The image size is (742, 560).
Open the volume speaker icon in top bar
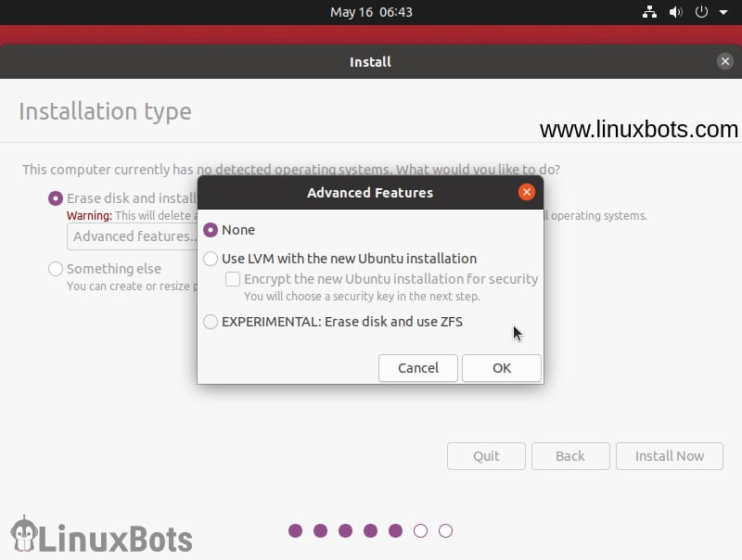(674, 12)
